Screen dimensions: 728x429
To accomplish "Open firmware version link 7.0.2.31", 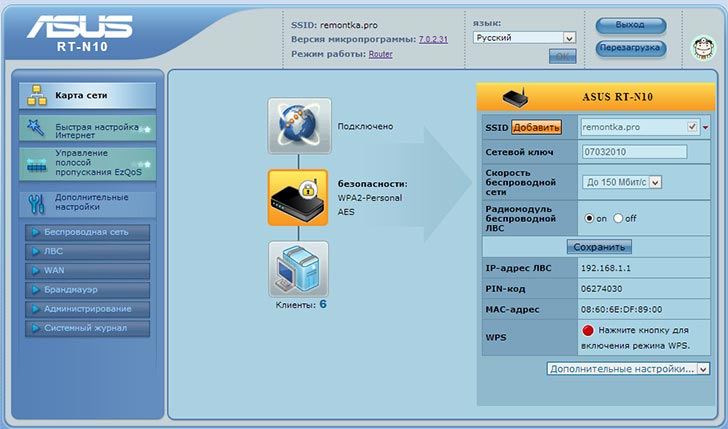I will point(433,39).
